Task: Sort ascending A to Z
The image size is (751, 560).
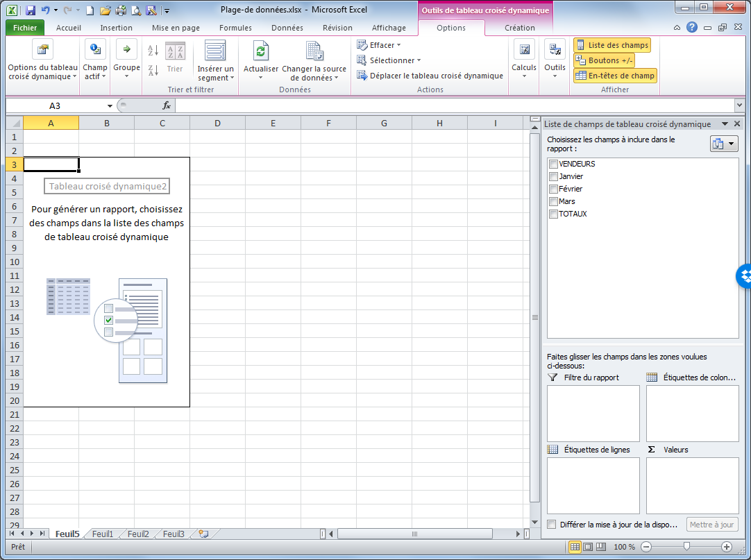Action: pyautogui.click(x=153, y=50)
